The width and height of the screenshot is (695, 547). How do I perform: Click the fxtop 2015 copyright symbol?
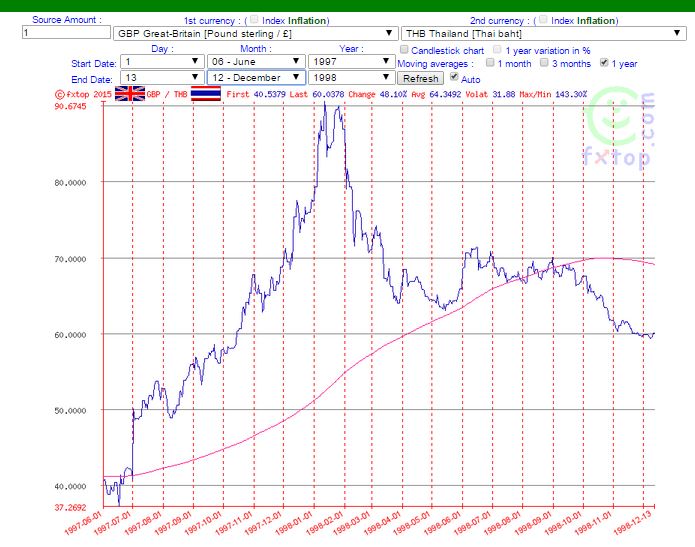pos(60,94)
